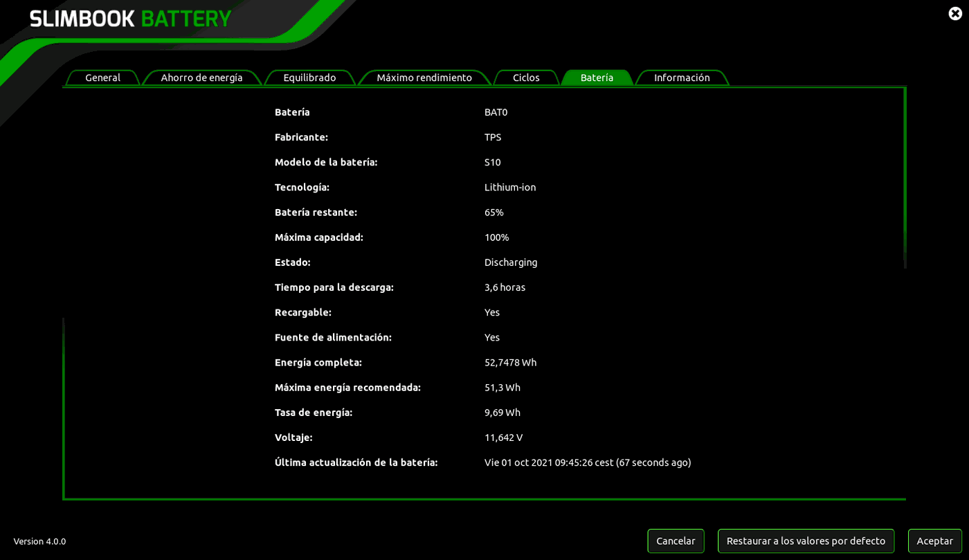
Task: Click the 65% remaining battery value
Action: [x=493, y=212]
